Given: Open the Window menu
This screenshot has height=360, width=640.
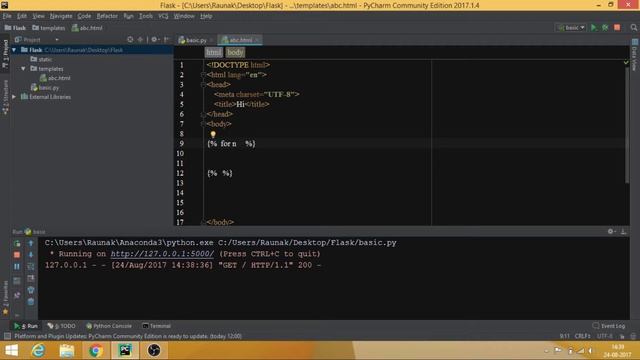Looking at the screenshot, I should [x=184, y=16].
